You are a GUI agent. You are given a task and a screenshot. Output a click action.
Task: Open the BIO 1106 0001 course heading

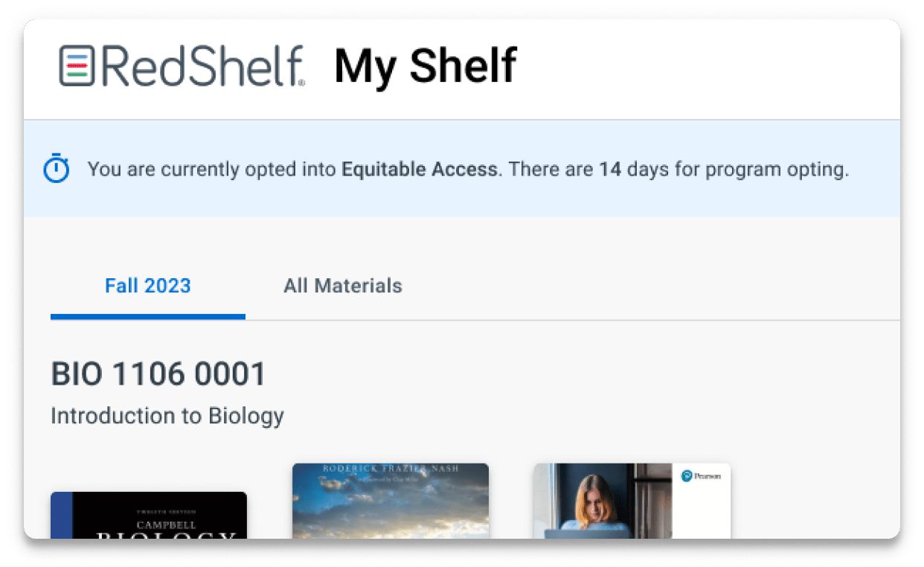click(x=158, y=374)
